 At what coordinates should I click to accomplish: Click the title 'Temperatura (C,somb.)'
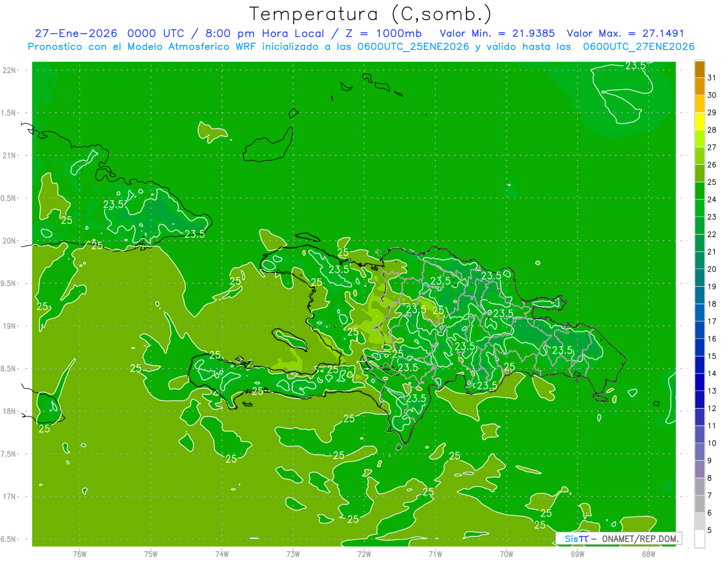tap(371, 14)
